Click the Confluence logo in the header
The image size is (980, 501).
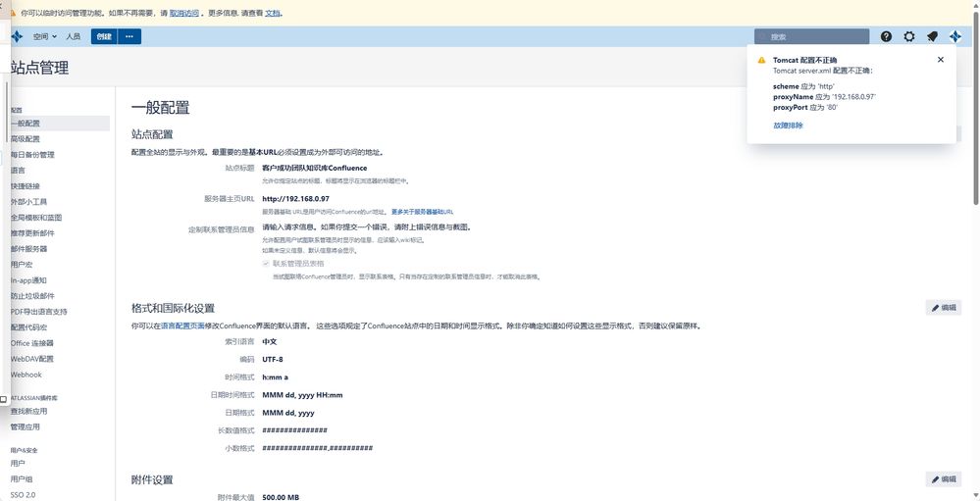tap(17, 37)
